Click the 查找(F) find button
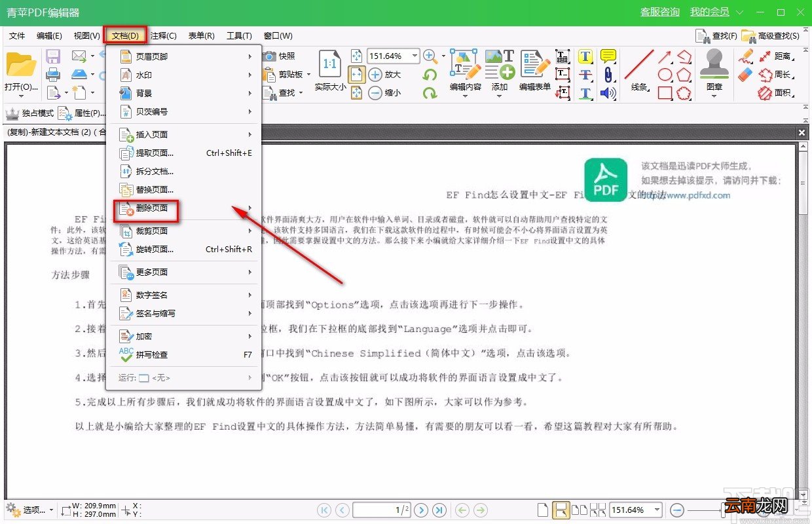The image size is (812, 524). (716, 36)
